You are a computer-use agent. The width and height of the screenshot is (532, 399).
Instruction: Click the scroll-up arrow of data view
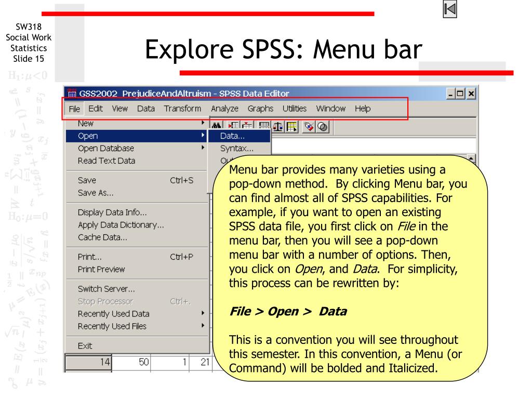tap(471, 159)
